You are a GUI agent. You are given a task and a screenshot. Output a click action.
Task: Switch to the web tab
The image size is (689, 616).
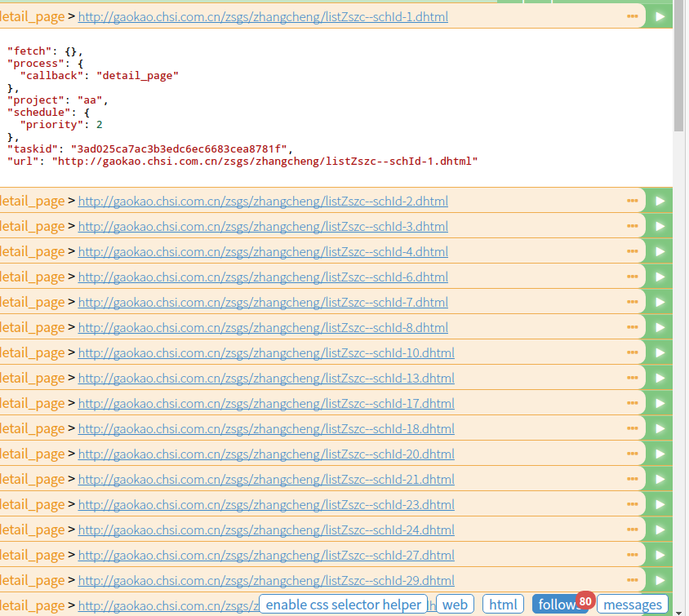(x=455, y=605)
